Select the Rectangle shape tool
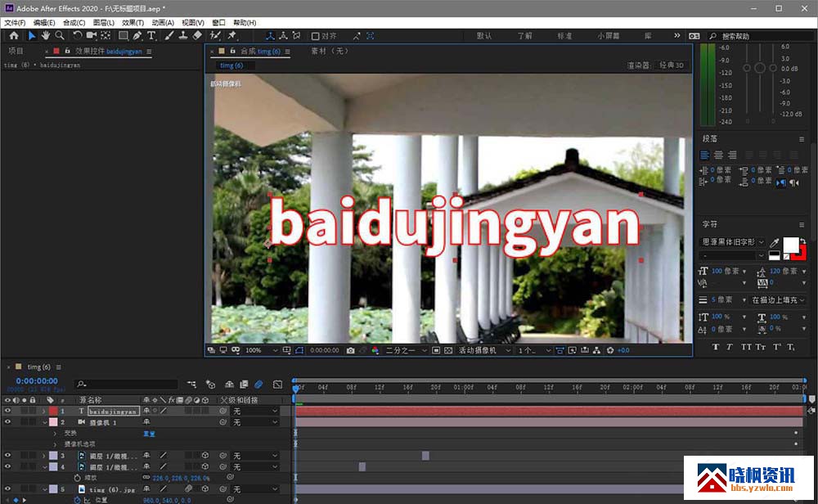The height and width of the screenshot is (504, 818). tap(124, 35)
